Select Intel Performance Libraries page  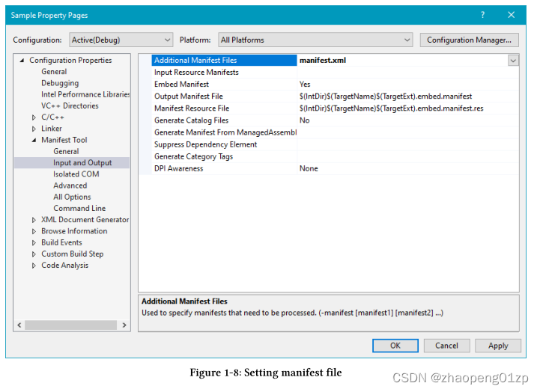pos(85,94)
